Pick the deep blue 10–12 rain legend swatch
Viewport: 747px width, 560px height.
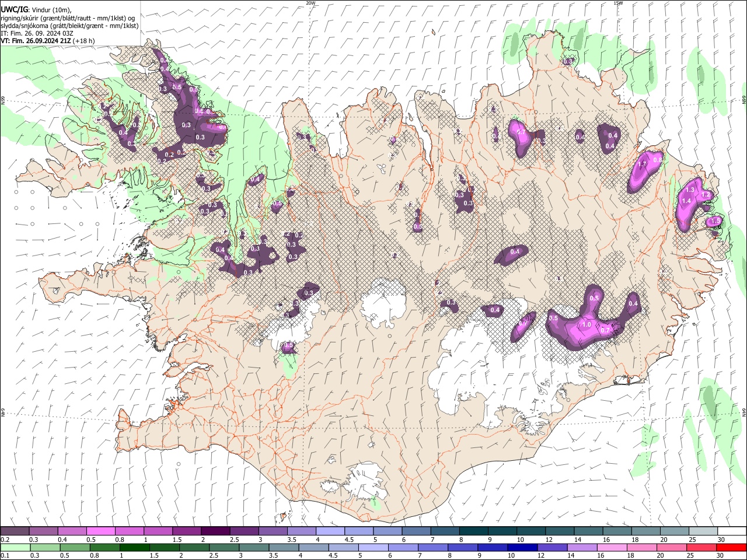coord(522,547)
